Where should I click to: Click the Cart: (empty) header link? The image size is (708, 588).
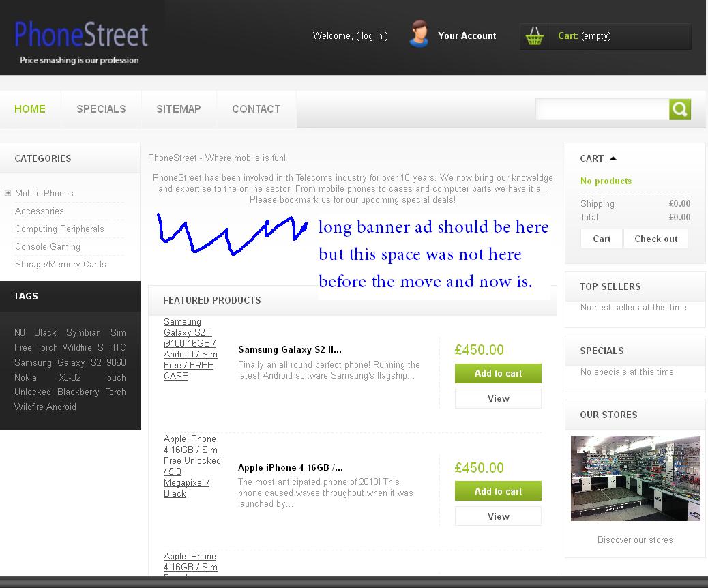[585, 35]
